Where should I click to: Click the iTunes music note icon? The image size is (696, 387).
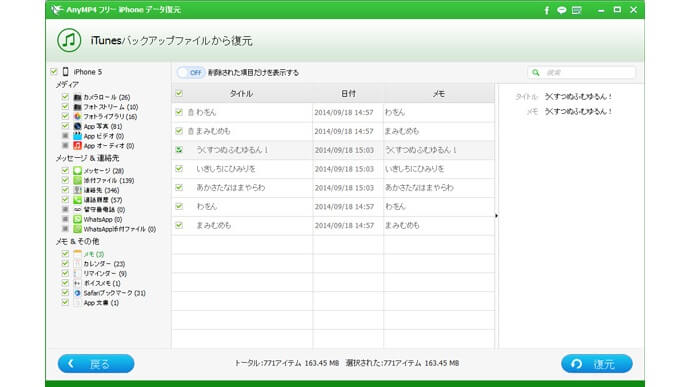click(x=69, y=40)
